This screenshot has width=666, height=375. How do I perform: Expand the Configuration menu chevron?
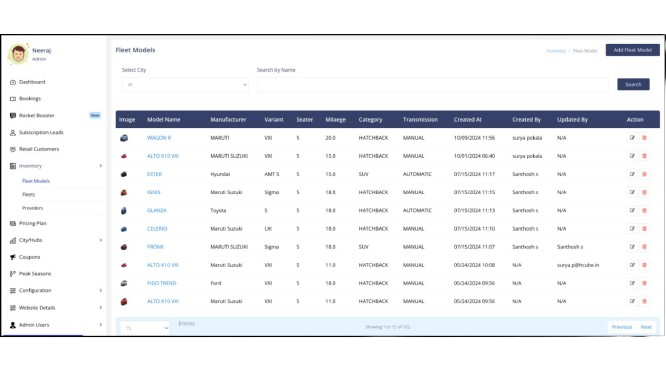tap(101, 290)
